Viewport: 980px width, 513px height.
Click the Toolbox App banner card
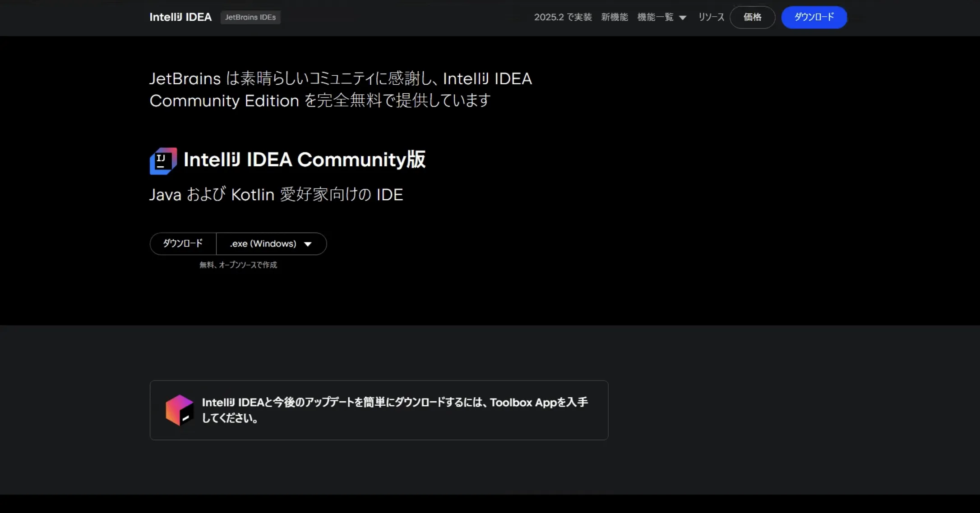(379, 410)
